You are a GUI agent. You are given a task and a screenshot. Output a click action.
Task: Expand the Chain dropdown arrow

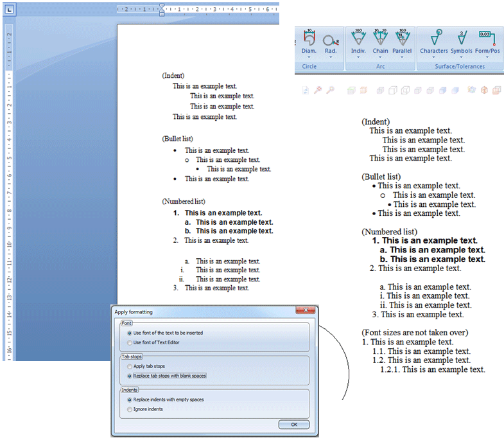click(380, 57)
